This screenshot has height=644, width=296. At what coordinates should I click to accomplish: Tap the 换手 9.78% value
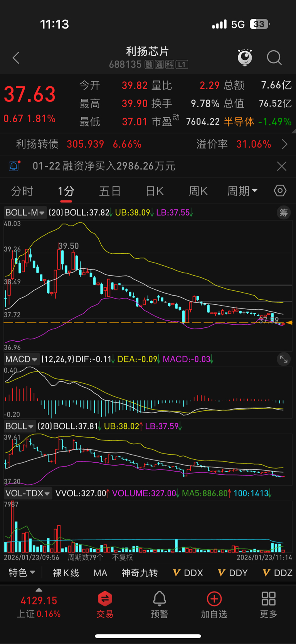pos(205,103)
